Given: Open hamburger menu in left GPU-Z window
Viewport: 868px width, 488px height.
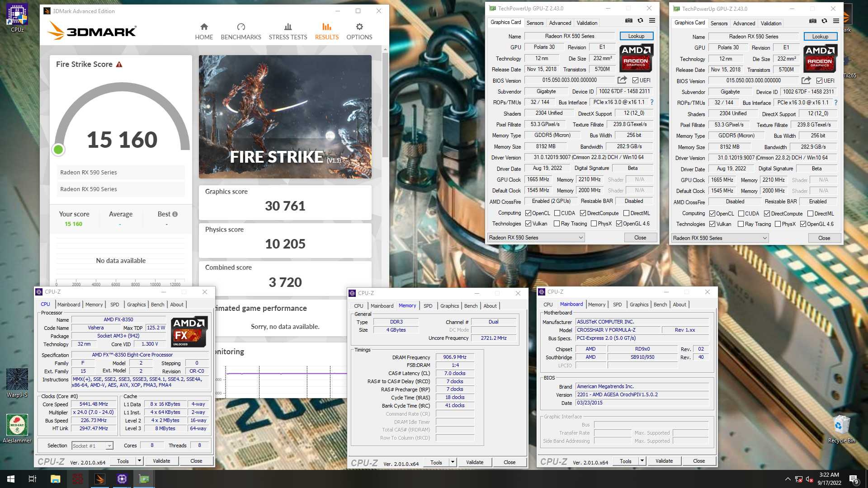Looking at the screenshot, I should (x=652, y=21).
